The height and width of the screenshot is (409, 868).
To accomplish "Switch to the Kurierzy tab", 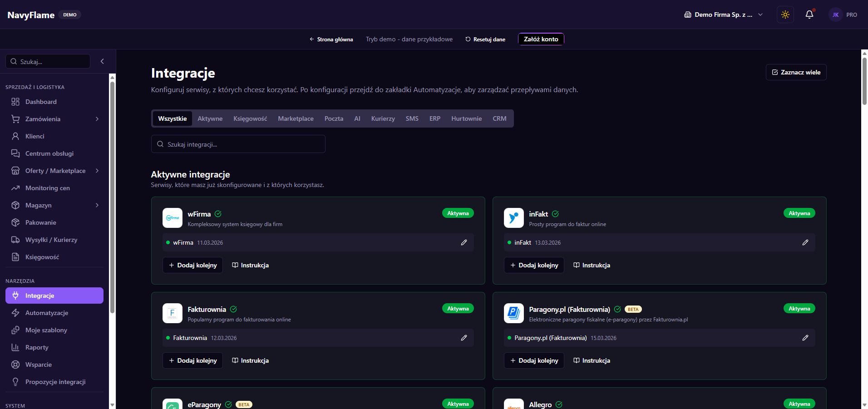I will 383,118.
